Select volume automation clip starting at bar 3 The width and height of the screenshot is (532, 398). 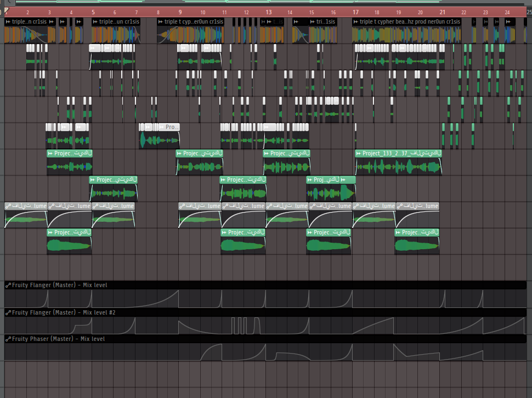click(x=70, y=215)
